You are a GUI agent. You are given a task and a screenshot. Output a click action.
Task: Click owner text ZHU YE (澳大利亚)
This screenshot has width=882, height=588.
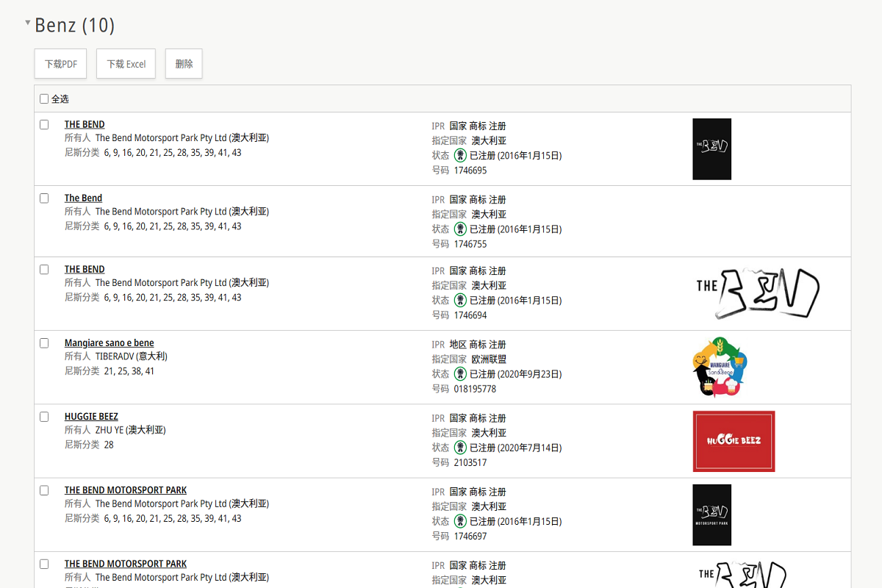[131, 430]
